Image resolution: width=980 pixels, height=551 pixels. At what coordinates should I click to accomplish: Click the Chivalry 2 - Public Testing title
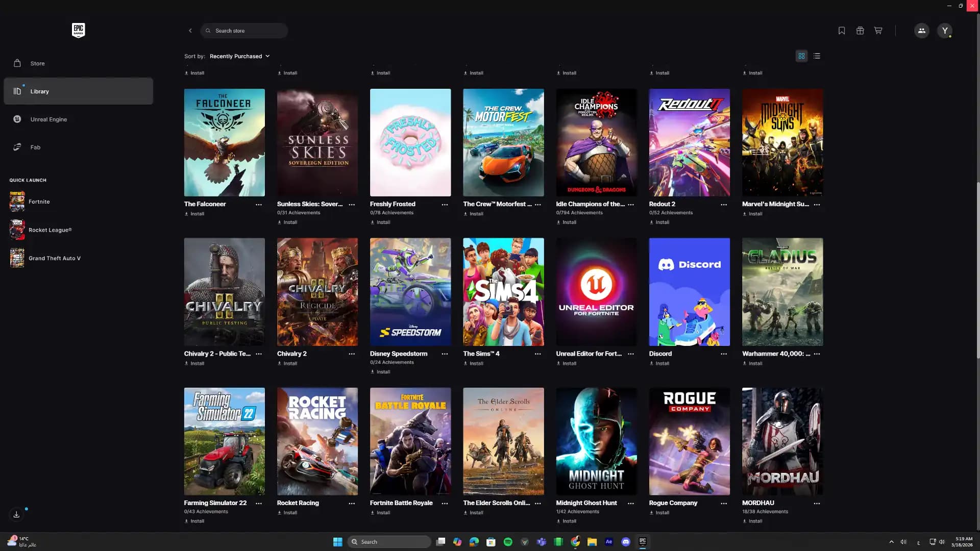pyautogui.click(x=217, y=354)
